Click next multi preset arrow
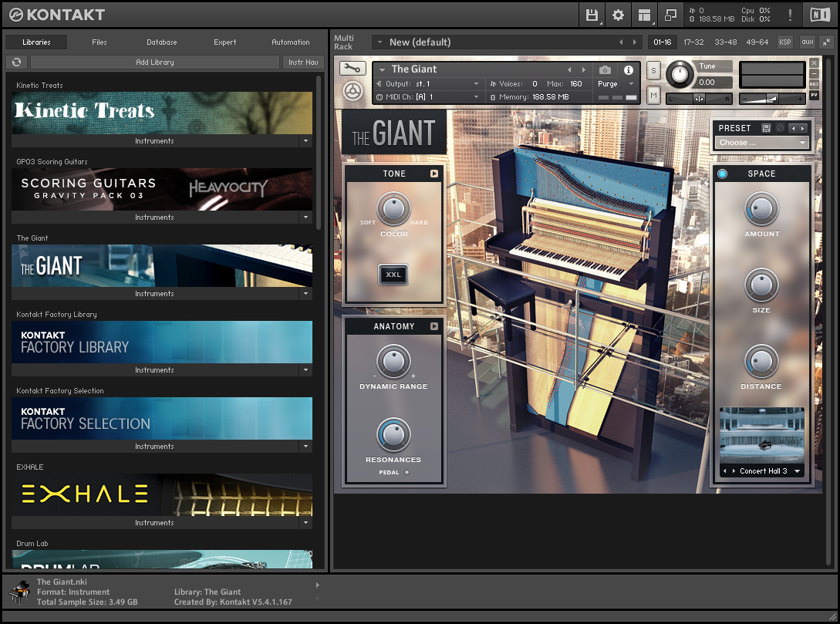The image size is (840, 624). point(635,42)
